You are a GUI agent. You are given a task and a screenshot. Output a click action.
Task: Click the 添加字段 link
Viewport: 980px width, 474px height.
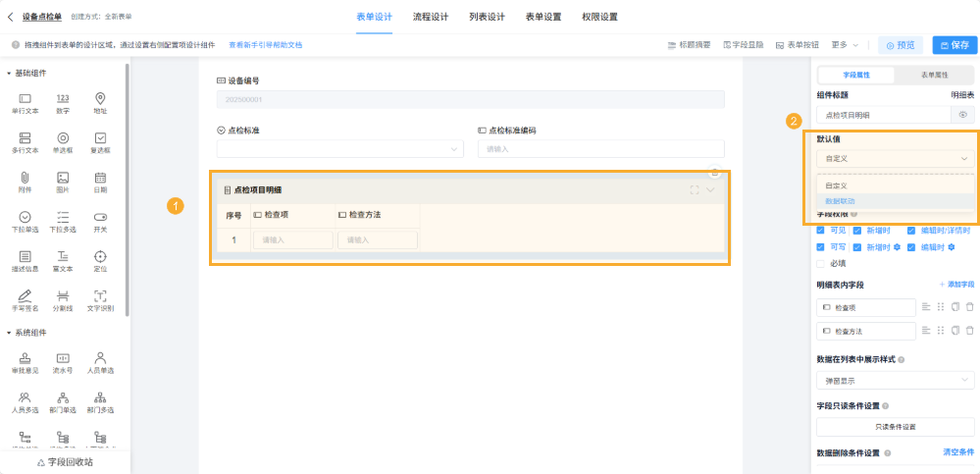pos(956,285)
